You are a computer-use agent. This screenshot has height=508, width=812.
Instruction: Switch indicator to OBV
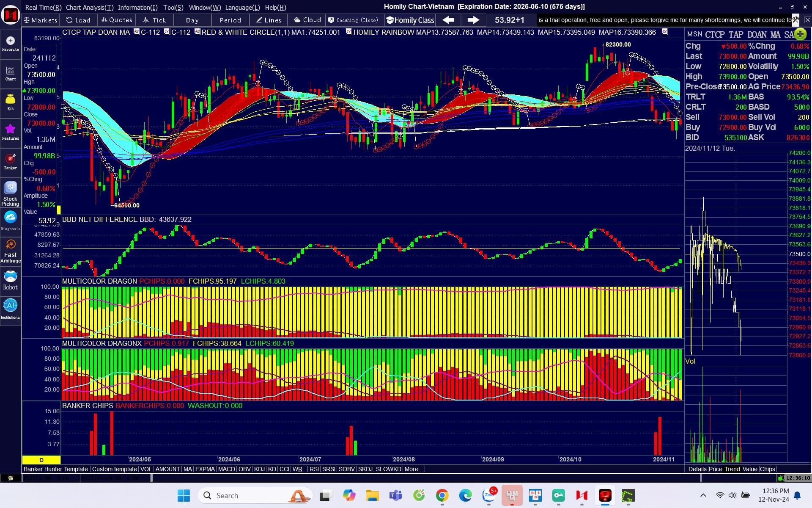pos(244,469)
